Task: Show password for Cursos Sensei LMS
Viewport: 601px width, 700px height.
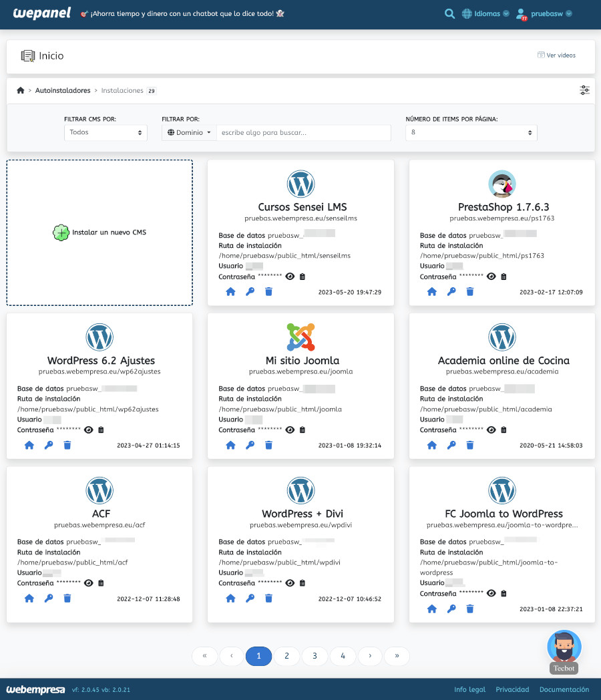Action: [x=290, y=277]
